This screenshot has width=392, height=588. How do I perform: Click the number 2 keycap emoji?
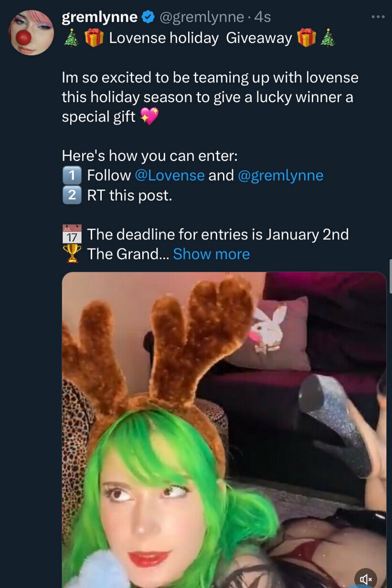tap(72, 195)
